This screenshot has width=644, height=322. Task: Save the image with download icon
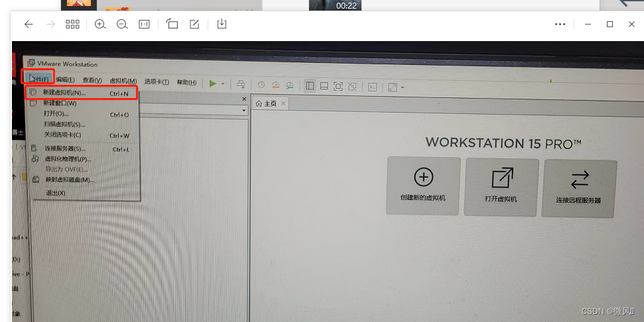click(x=222, y=24)
